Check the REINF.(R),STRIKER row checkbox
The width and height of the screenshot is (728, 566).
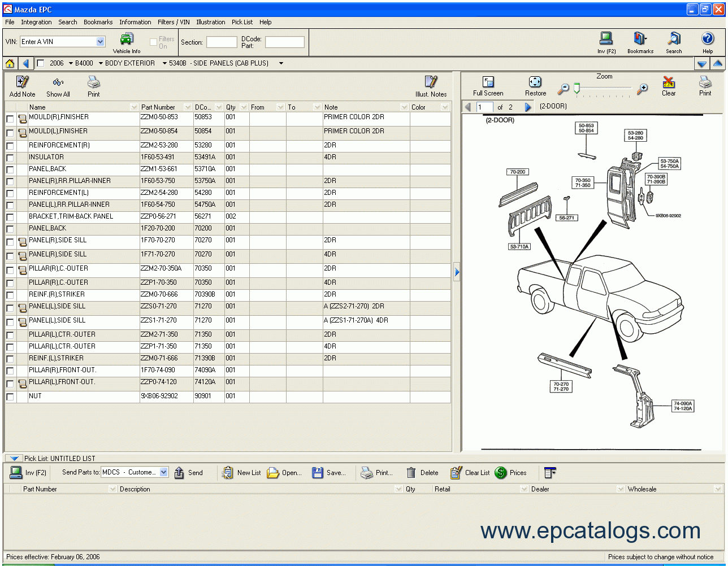tap(10, 295)
